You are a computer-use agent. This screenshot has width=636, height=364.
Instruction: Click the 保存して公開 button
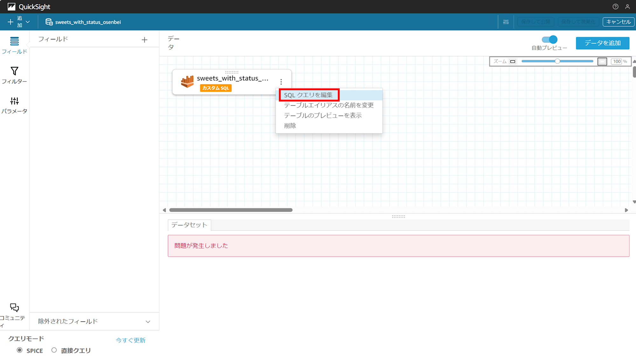point(536,22)
